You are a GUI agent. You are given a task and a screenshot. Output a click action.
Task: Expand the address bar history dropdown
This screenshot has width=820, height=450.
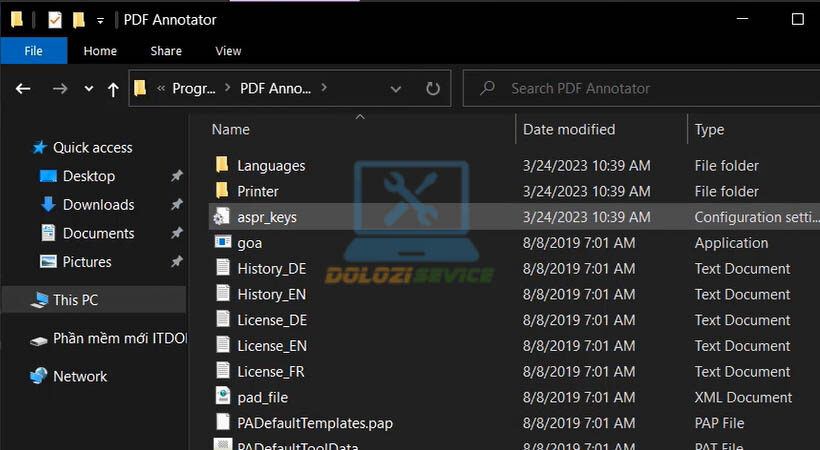[396, 89]
